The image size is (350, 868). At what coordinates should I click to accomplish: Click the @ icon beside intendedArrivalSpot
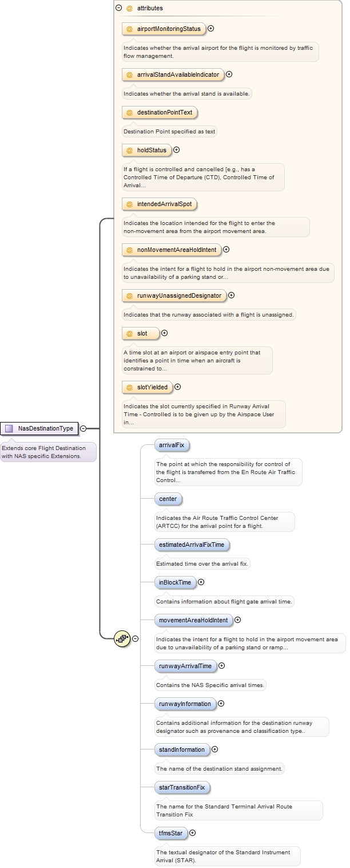(x=129, y=204)
